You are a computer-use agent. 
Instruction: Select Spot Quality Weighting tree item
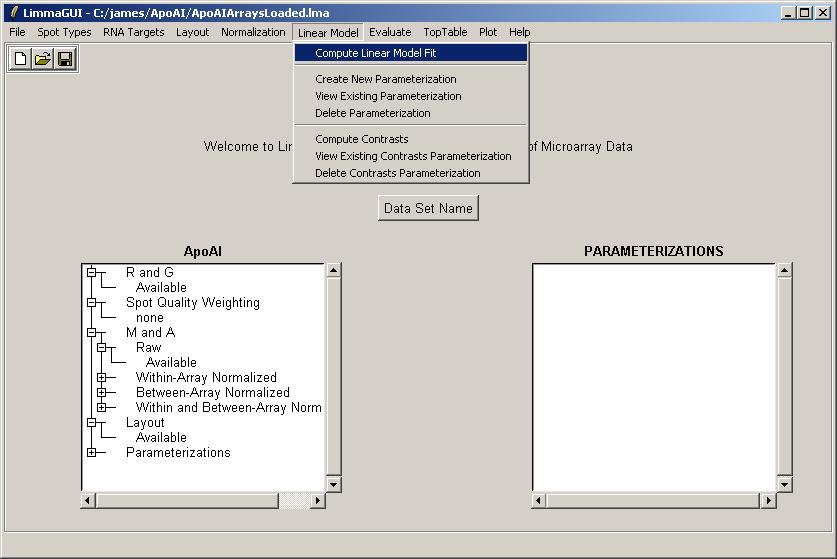(192, 303)
